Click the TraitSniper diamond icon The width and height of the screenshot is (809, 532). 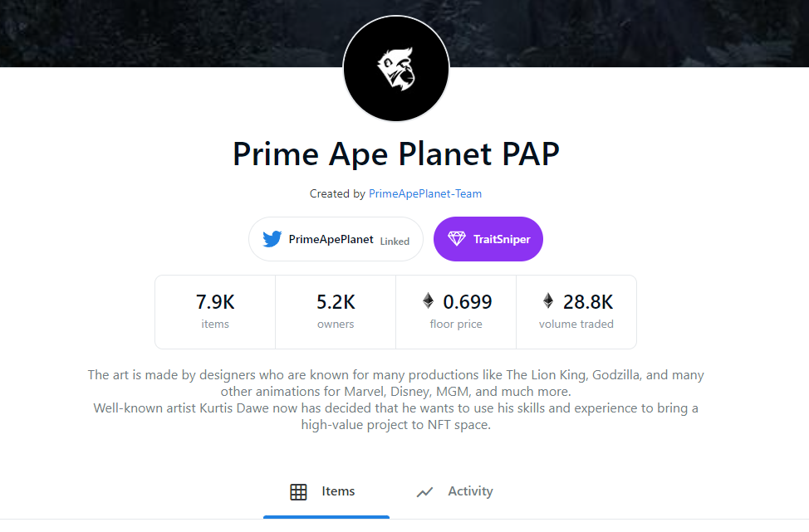pos(457,239)
